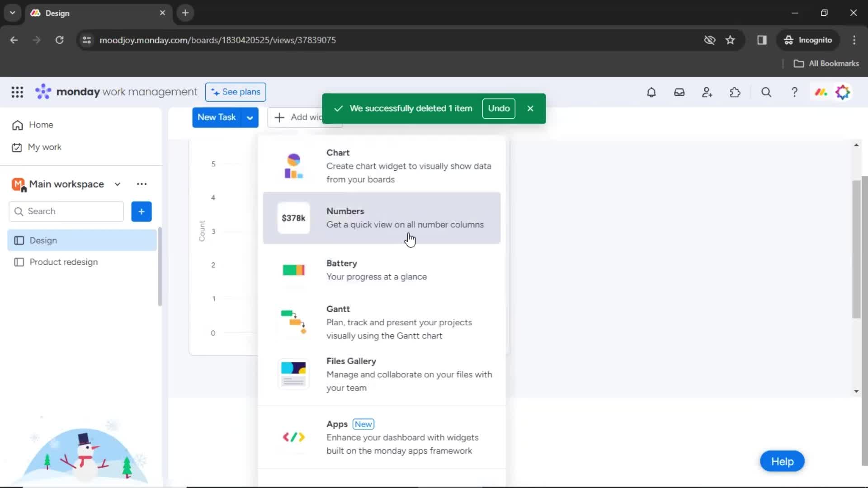The height and width of the screenshot is (488, 868).
Task: Toggle the incognito mode indicator
Action: pyautogui.click(x=808, y=40)
